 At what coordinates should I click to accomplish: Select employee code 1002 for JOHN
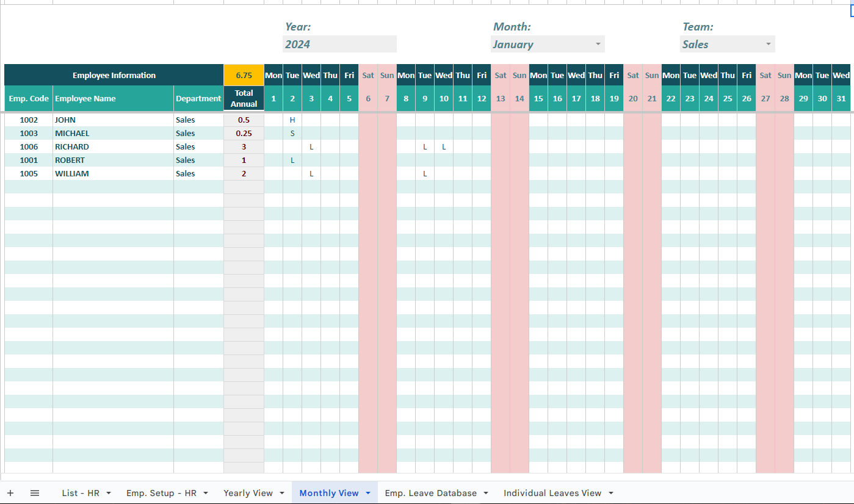[x=29, y=120]
